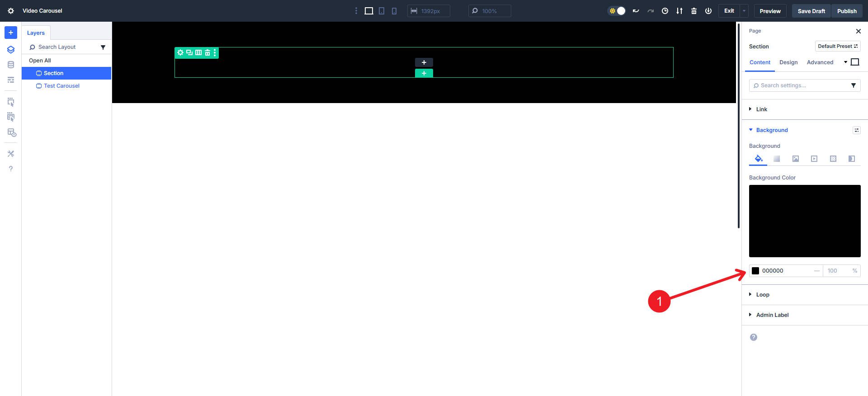Select the background gradient icon
This screenshot has height=396, width=868.
[777, 159]
